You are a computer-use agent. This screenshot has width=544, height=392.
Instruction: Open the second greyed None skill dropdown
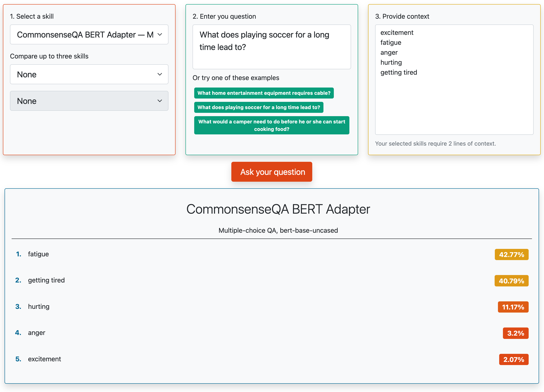click(89, 101)
